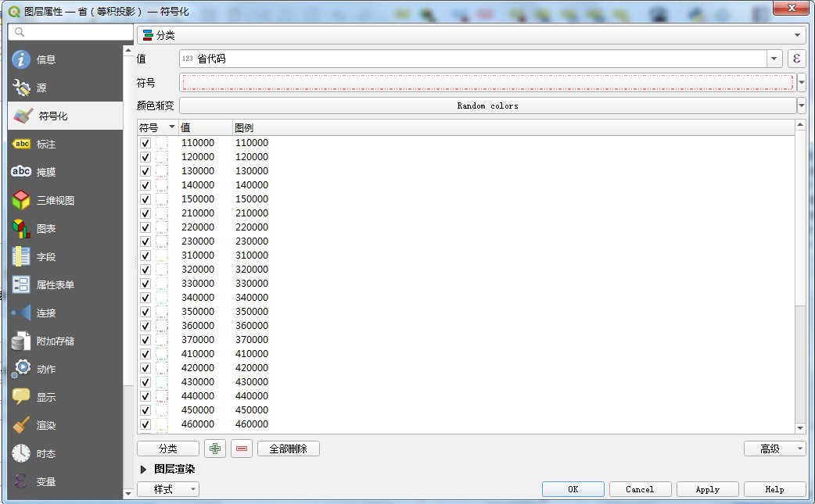Switch to the 渲染 tab label
815x504 pixels.
click(x=46, y=426)
